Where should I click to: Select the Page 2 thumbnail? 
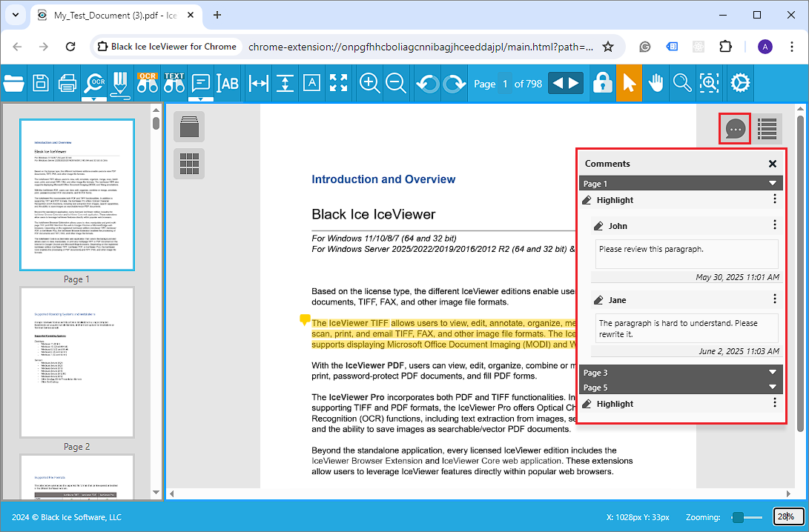coord(77,363)
